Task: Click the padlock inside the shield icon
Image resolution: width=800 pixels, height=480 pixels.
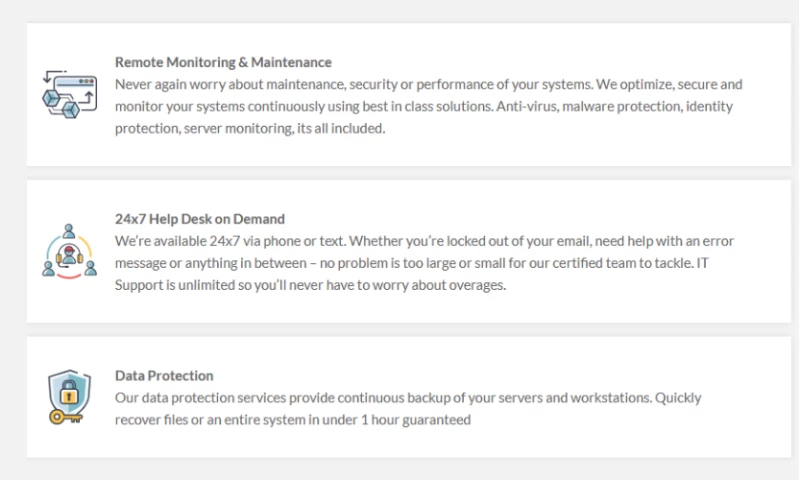Action: point(71,395)
